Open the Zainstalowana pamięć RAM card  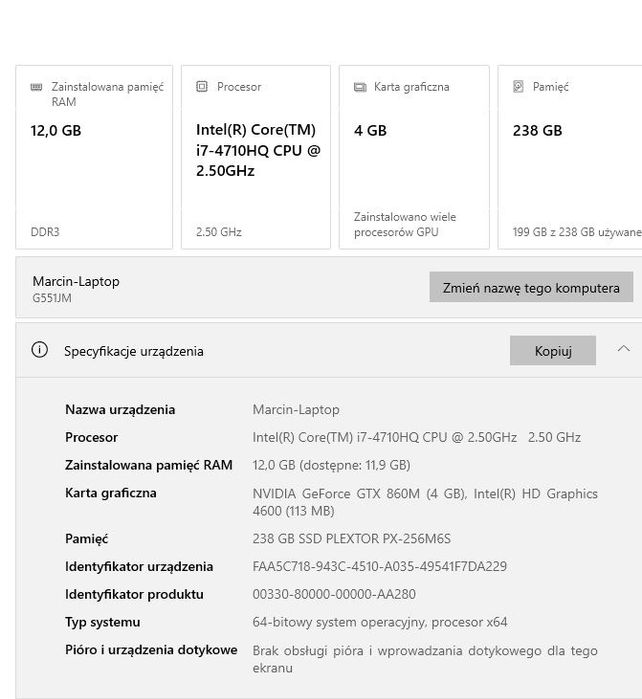94,157
